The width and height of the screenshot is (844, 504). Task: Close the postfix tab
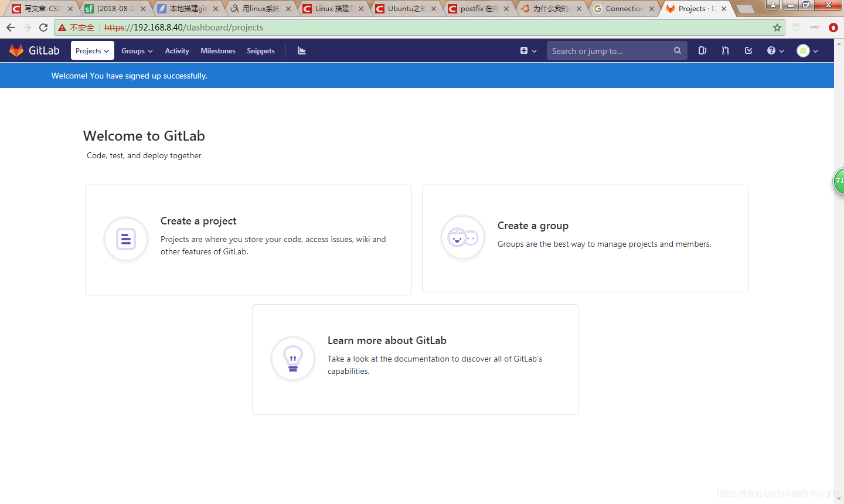[506, 9]
